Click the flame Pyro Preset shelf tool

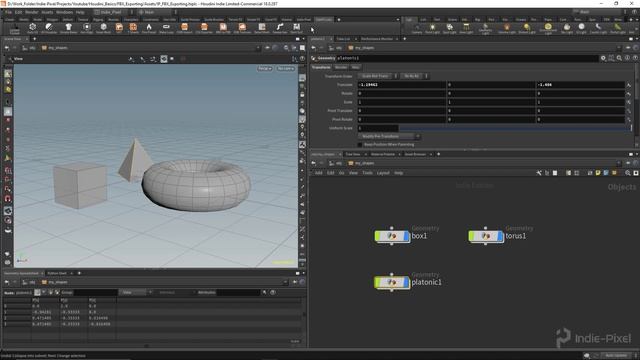point(149,27)
